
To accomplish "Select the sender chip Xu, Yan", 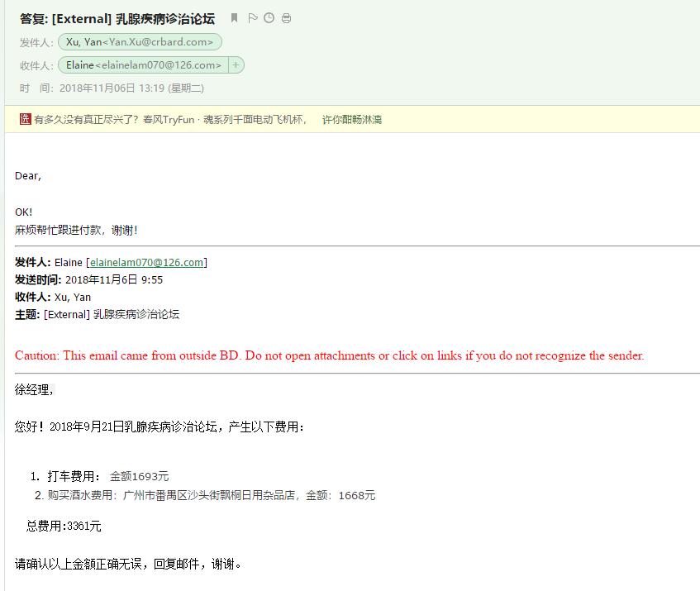I will click(x=140, y=42).
